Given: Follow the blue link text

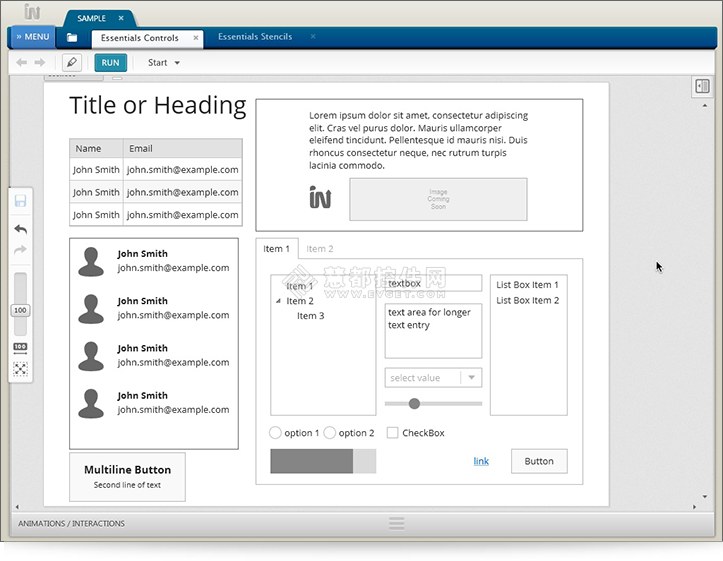Looking at the screenshot, I should [x=481, y=461].
